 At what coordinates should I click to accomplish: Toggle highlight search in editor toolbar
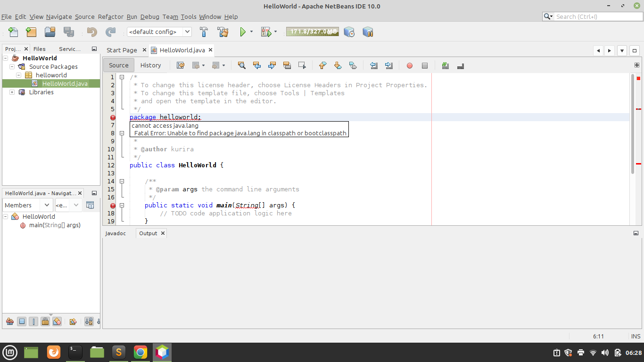point(287,66)
